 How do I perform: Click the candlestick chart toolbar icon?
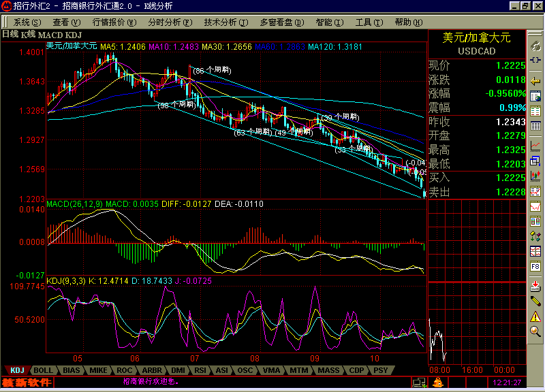click(x=536, y=161)
